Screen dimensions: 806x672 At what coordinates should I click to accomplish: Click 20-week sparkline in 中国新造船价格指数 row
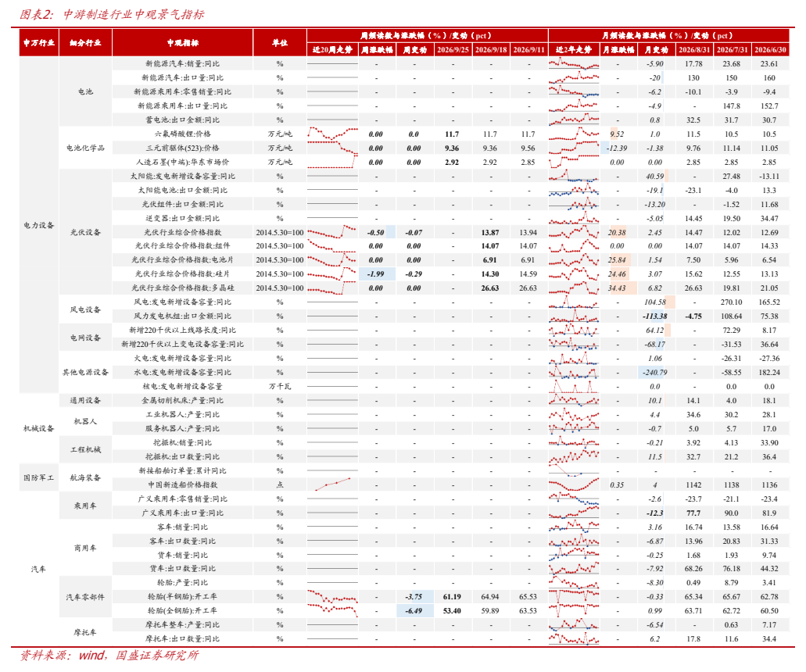(x=332, y=484)
